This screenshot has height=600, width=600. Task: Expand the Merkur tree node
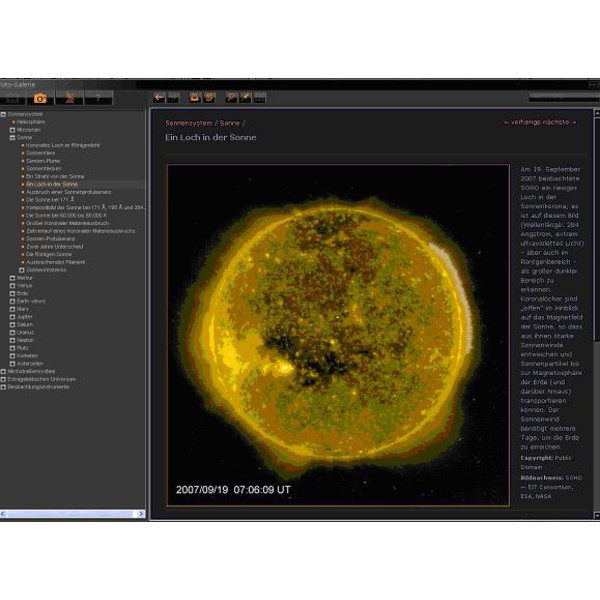tap(12, 278)
